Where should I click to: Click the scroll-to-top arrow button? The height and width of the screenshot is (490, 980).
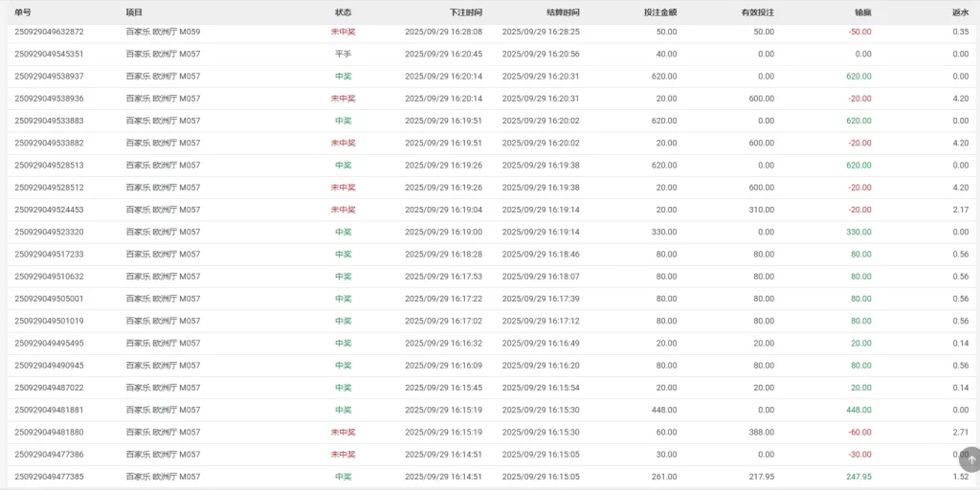pyautogui.click(x=969, y=459)
